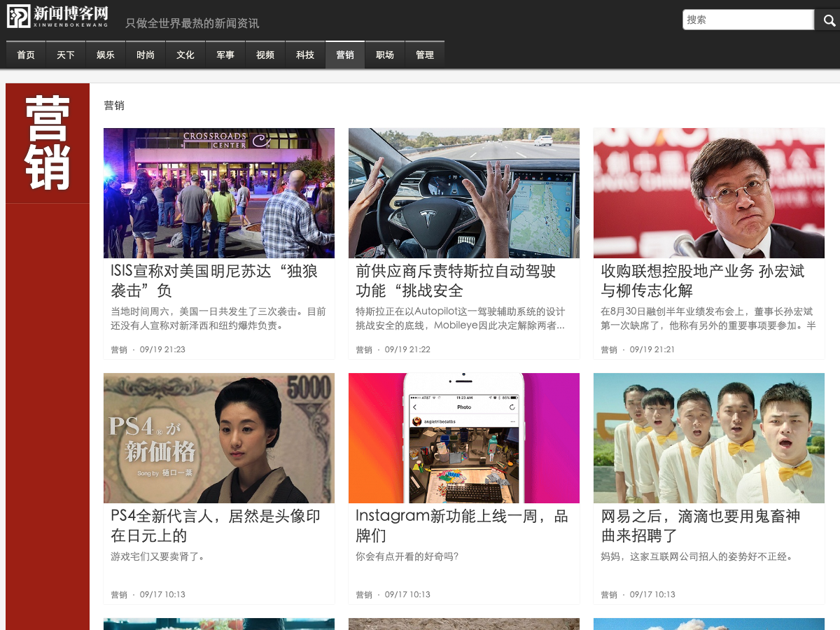
Task: Click the PS4 新価格 article image
Action: click(219, 438)
